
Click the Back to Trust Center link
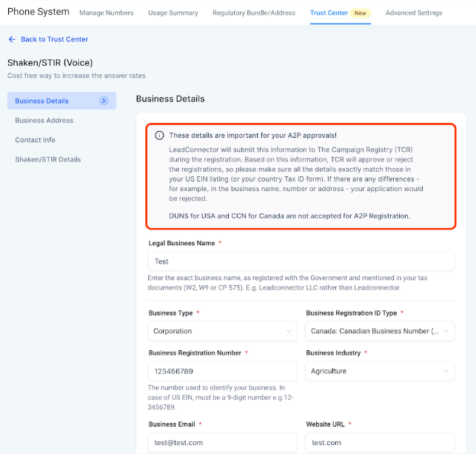[54, 39]
